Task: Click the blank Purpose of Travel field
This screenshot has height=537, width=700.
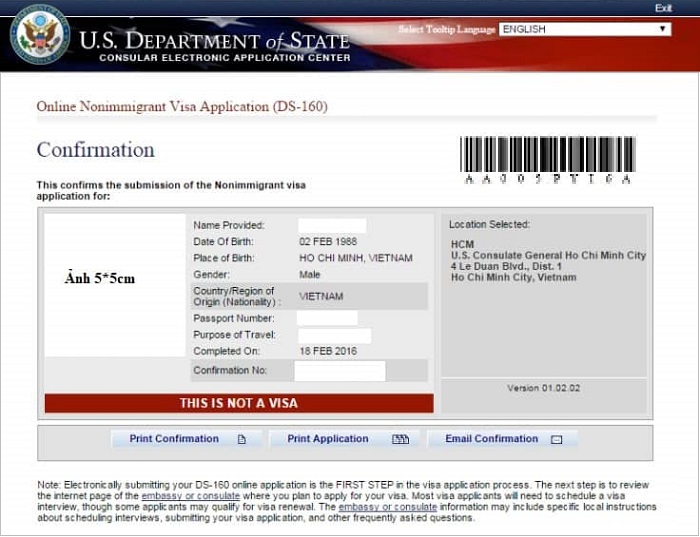Action: click(x=334, y=336)
